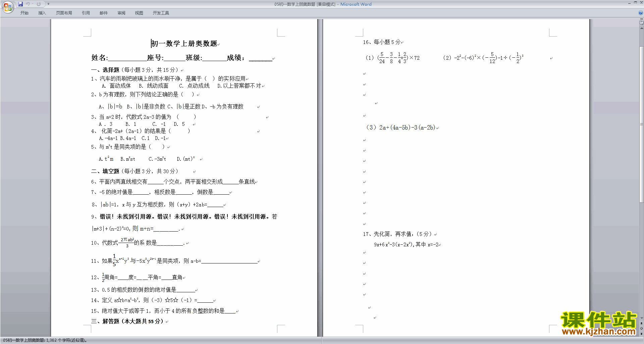This screenshot has width=644, height=344.
Task: Click question 3 text 当a=2时
Action: click(110, 117)
